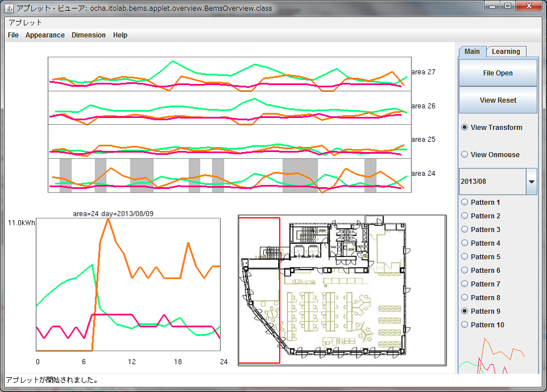This screenshot has height=392, width=547.
Task: Open the Dimension menu
Action: 89,35
